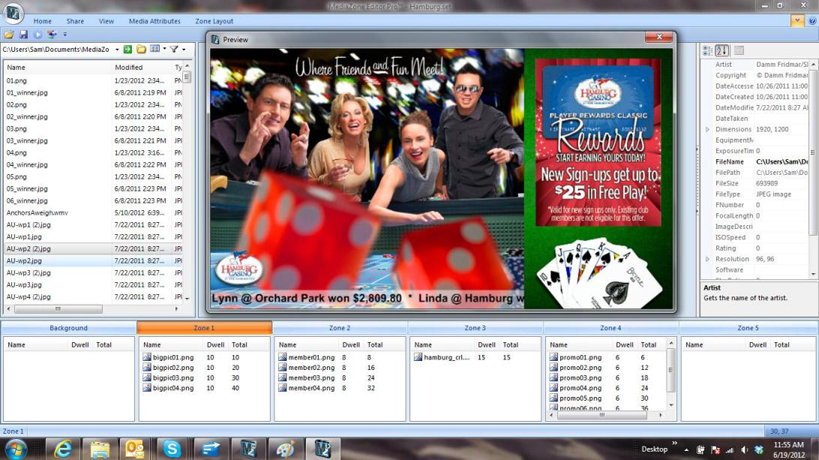The height and width of the screenshot is (460, 819).
Task: Click the green Go arrow beside path box
Action: point(128,49)
